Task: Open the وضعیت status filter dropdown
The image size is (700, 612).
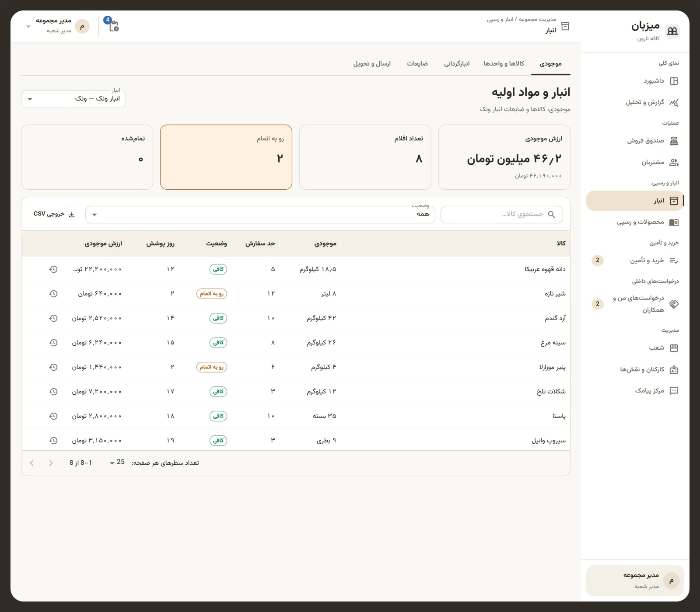Action: tap(260, 215)
